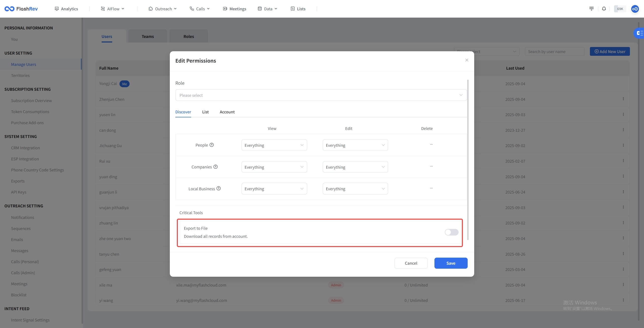Screen dimensions: 644x328
Task: Open Intent Signal Settings in sidebar
Action: (30, 320)
